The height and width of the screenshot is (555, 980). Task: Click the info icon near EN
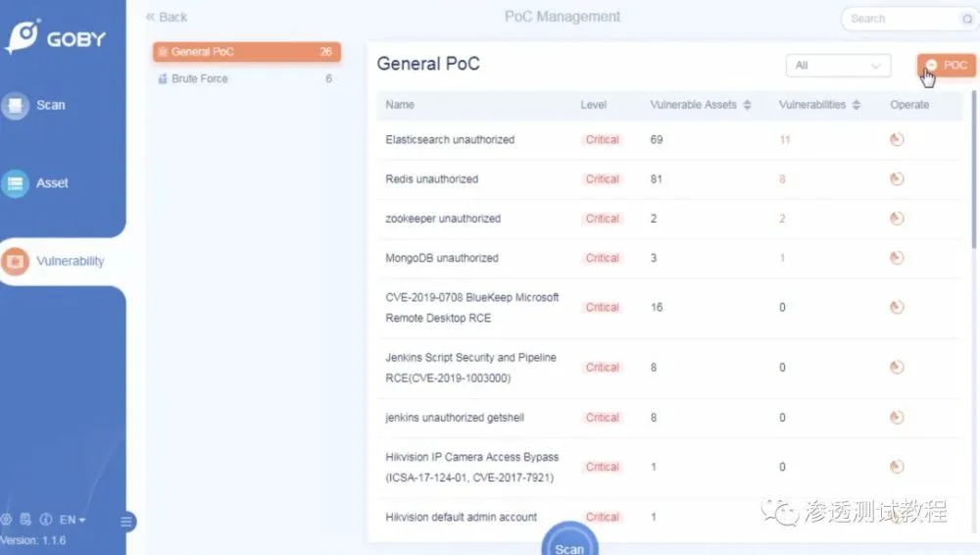coord(46,520)
